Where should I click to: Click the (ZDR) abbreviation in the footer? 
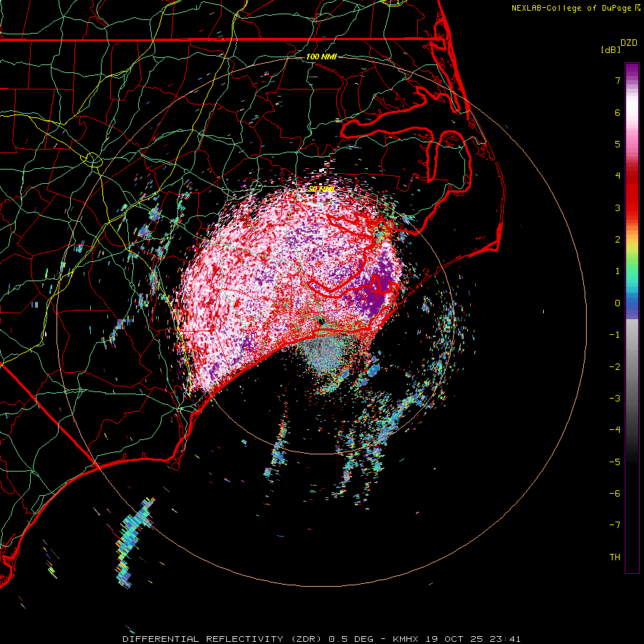(x=308, y=639)
